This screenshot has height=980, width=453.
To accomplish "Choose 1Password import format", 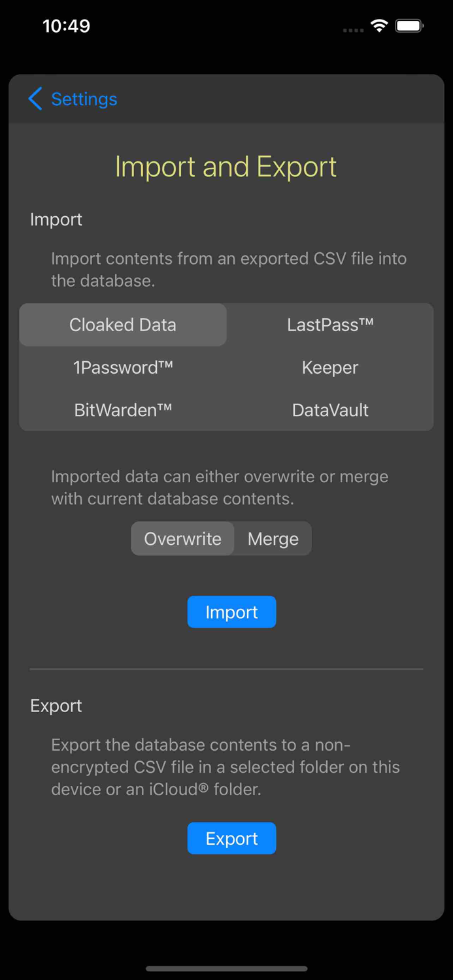I will point(122,367).
